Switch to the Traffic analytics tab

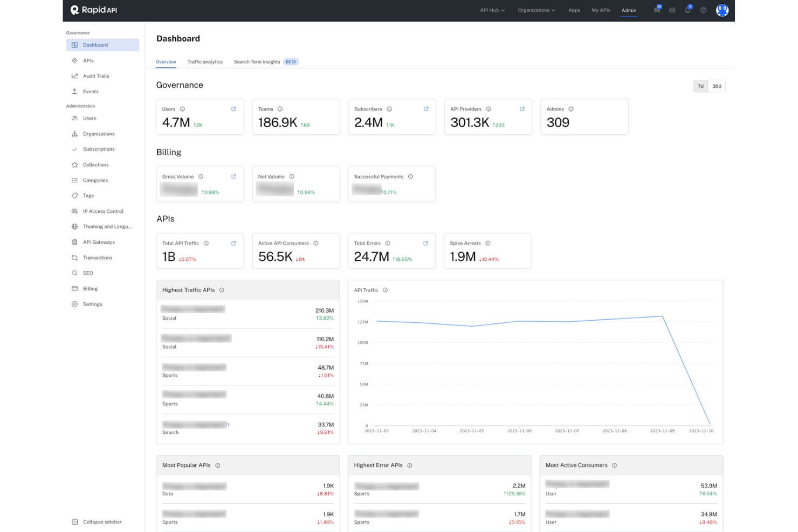coord(205,61)
